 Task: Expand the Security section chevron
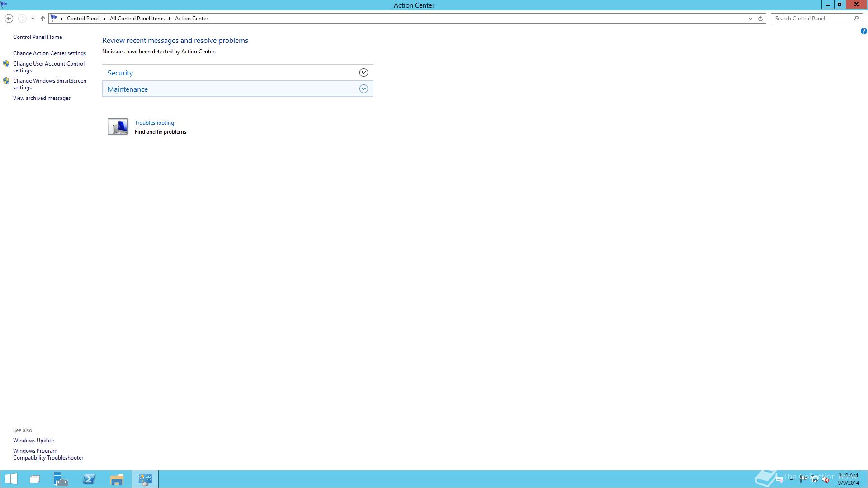point(363,73)
